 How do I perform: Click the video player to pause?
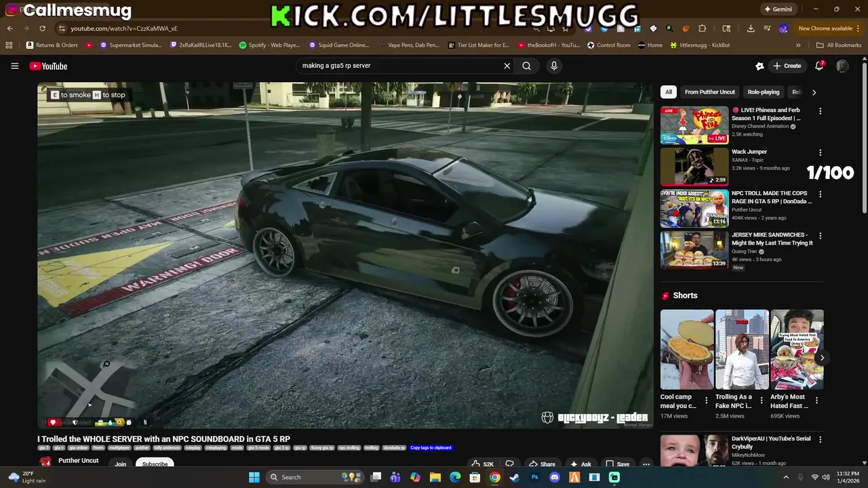(345, 254)
